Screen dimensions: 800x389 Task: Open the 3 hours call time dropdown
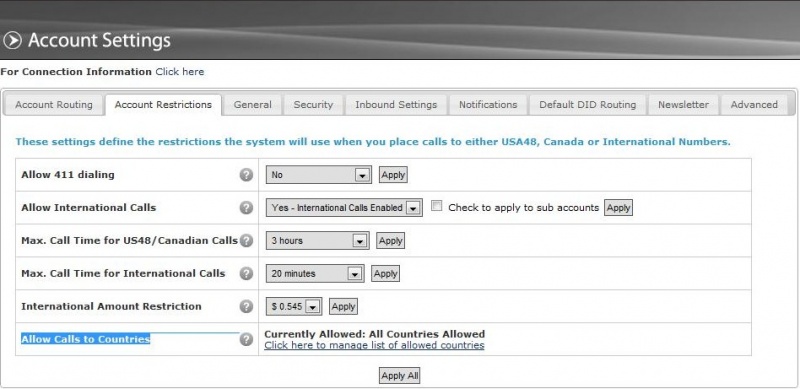[317, 240]
